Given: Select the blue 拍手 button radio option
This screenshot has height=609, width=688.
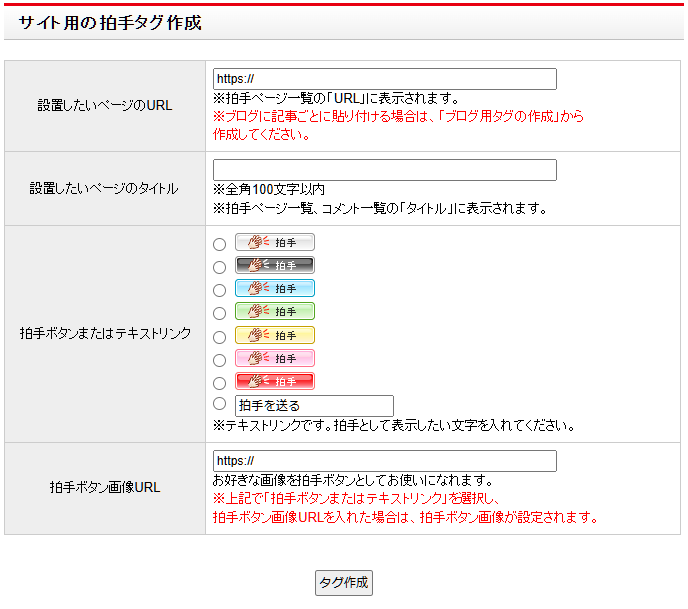Looking at the screenshot, I should [219, 290].
